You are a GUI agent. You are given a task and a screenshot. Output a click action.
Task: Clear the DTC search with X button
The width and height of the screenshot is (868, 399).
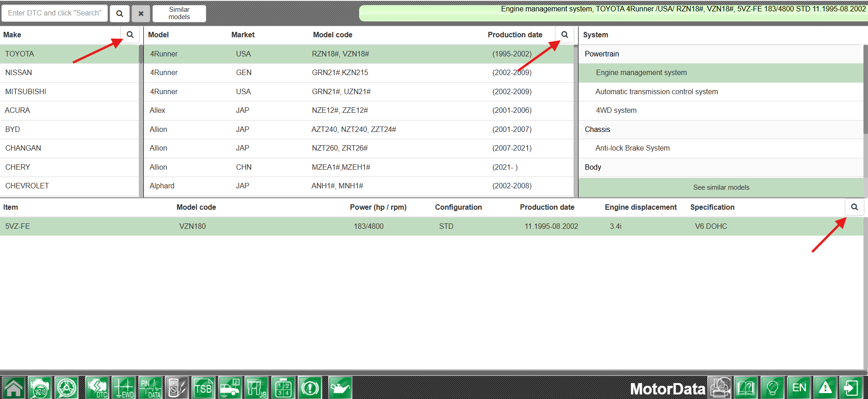141,14
